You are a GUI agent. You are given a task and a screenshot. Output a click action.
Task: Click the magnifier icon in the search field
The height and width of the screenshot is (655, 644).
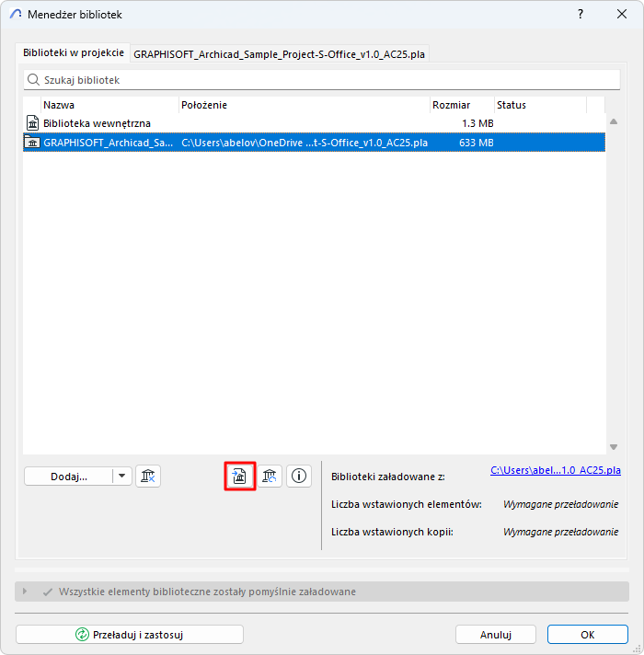[x=33, y=80]
